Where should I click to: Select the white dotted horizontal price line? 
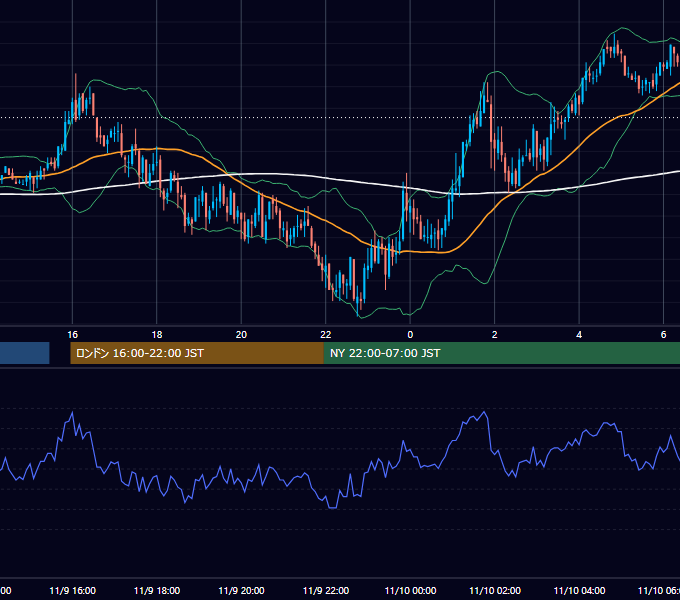point(340,117)
